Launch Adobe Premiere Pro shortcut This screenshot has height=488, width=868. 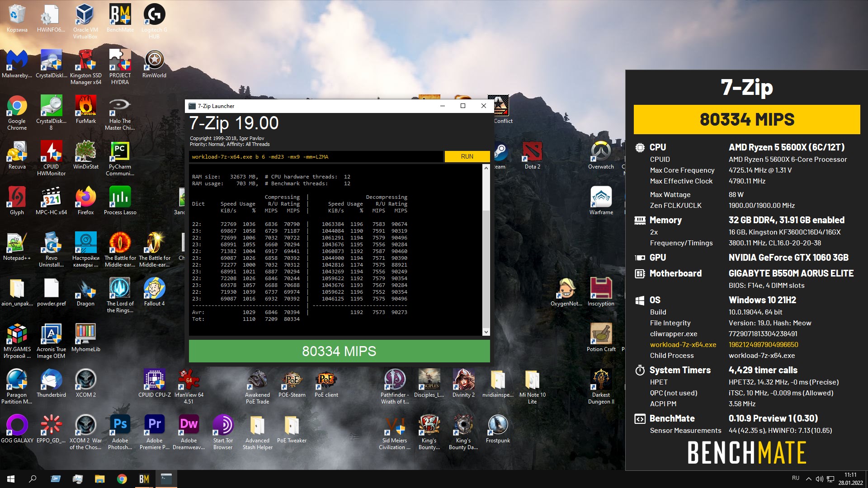(154, 432)
